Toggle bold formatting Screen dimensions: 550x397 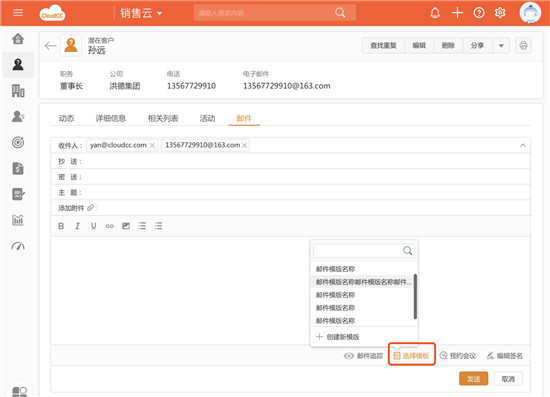click(x=61, y=226)
